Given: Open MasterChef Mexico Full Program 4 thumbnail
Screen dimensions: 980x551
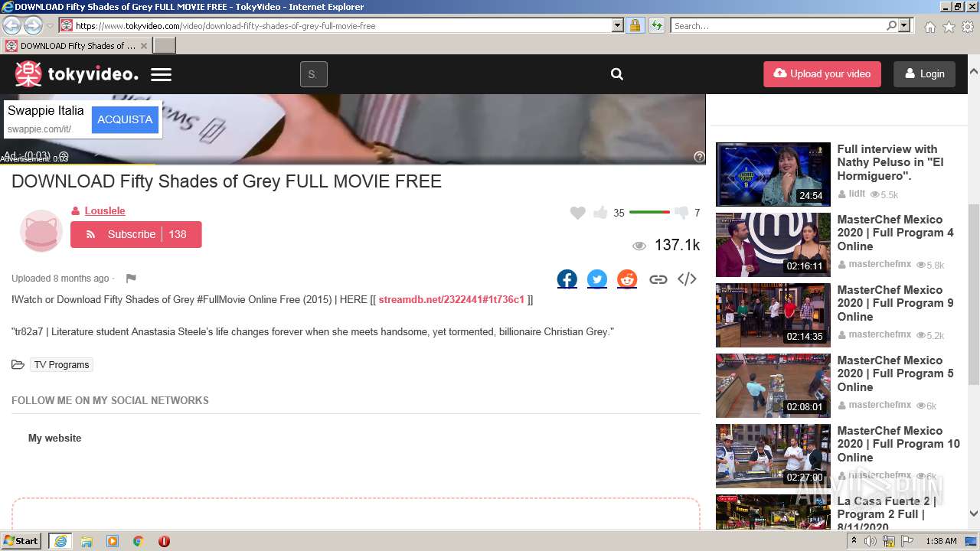Looking at the screenshot, I should tap(773, 245).
